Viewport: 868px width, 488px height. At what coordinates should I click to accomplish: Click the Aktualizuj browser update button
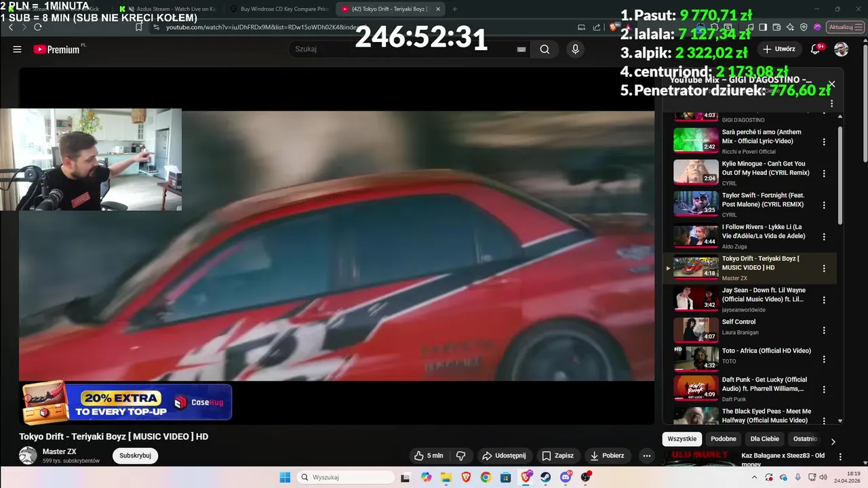(844, 27)
